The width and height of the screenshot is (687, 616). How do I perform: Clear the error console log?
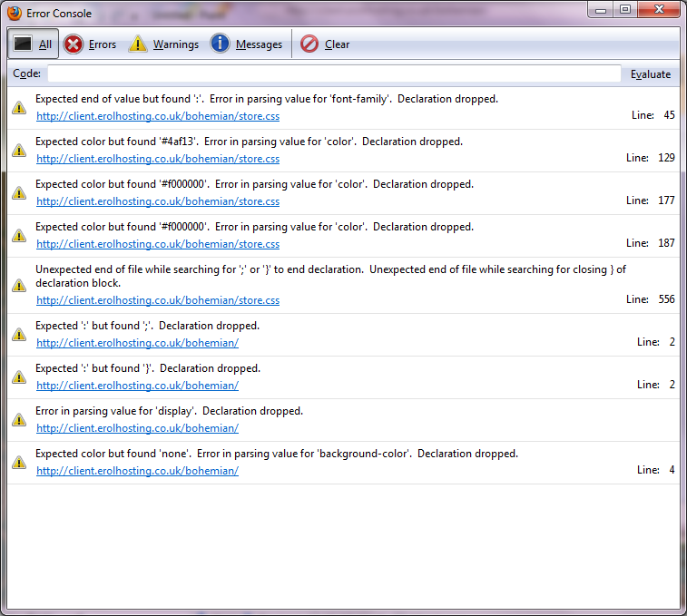click(x=325, y=44)
